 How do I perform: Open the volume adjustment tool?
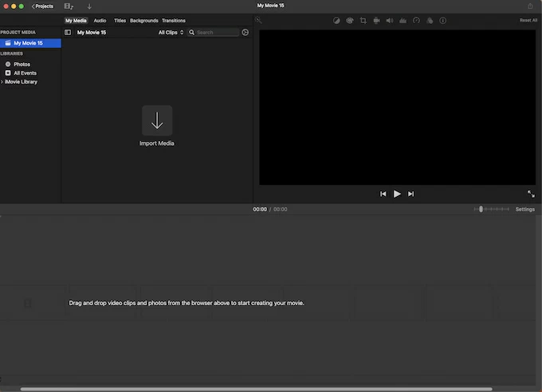pos(390,21)
